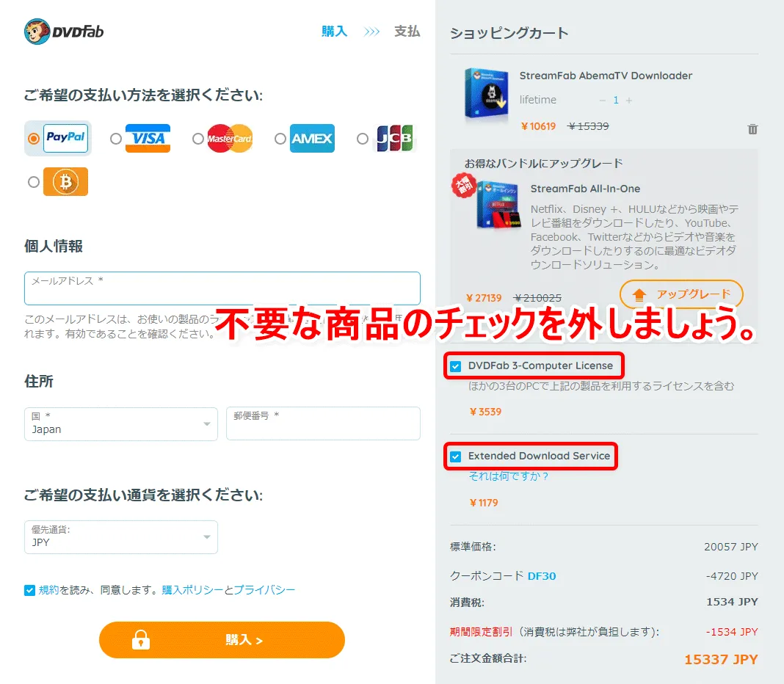Viewport: 784px width, 684px height.
Task: Click the AMEX card logo
Action: (312, 138)
